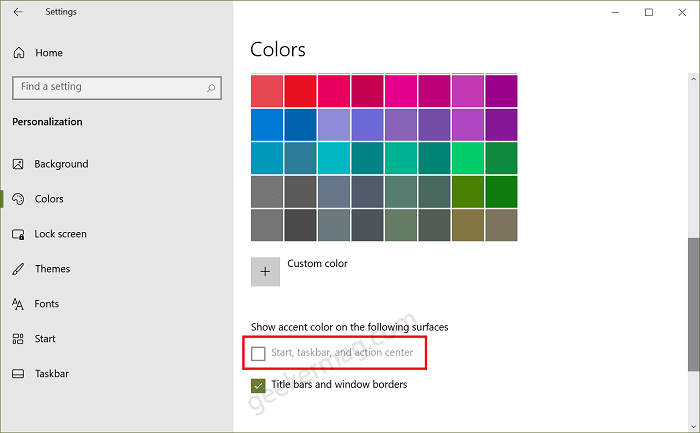The height and width of the screenshot is (433, 700).
Task: Click the Taskbar icon in sidebar
Action: [x=18, y=374]
